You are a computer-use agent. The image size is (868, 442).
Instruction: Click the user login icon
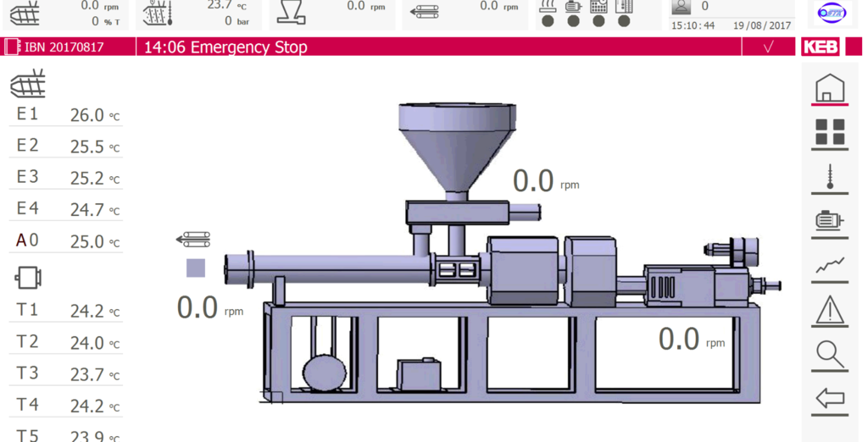click(681, 7)
